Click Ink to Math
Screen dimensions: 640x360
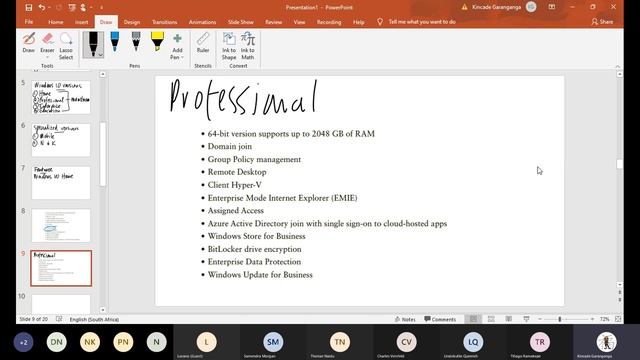(247, 46)
